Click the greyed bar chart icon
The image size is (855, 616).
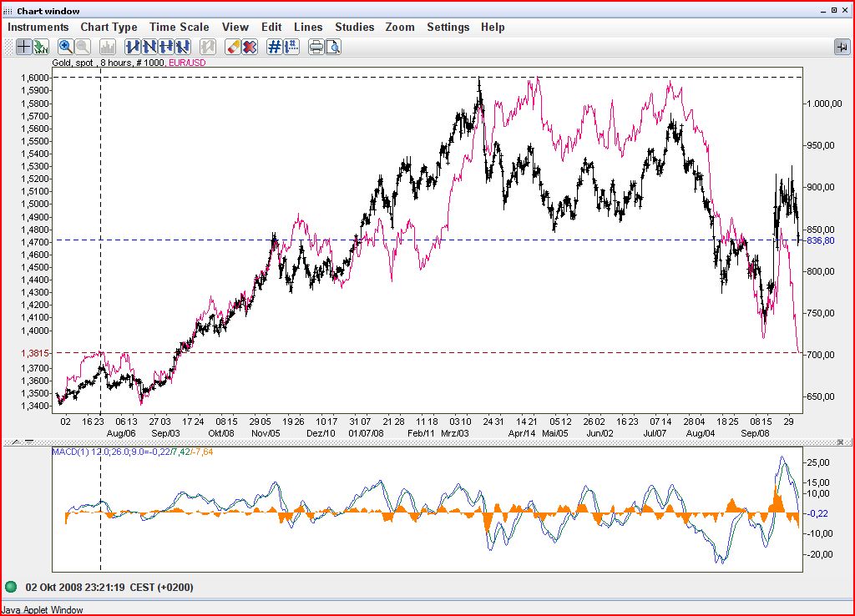[x=108, y=47]
